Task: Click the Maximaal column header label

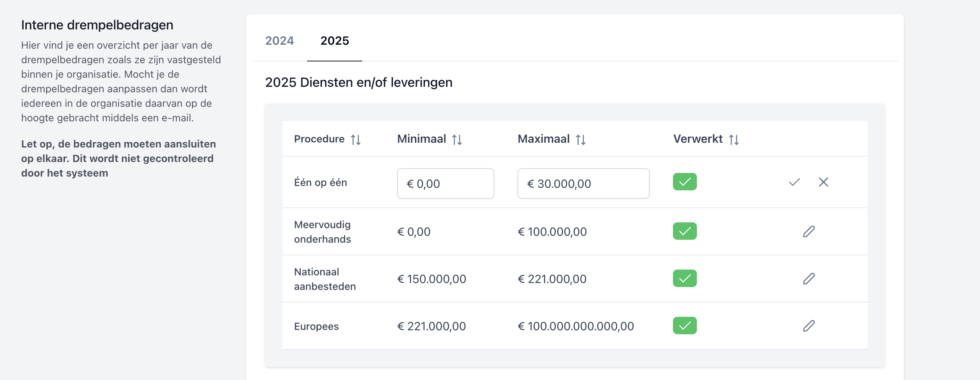Action: pos(543,139)
